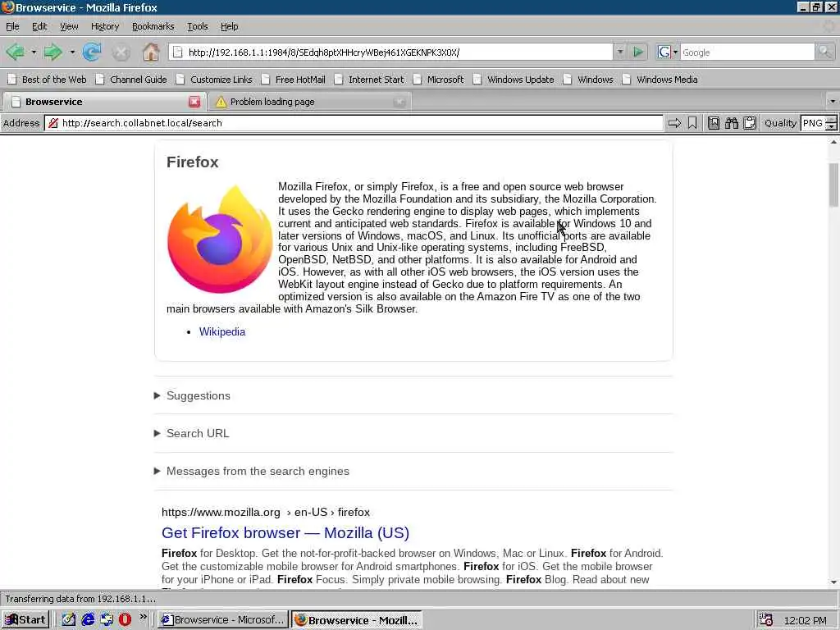Click the Google search engine icon
Image resolution: width=840 pixels, height=630 pixels.
(664, 52)
